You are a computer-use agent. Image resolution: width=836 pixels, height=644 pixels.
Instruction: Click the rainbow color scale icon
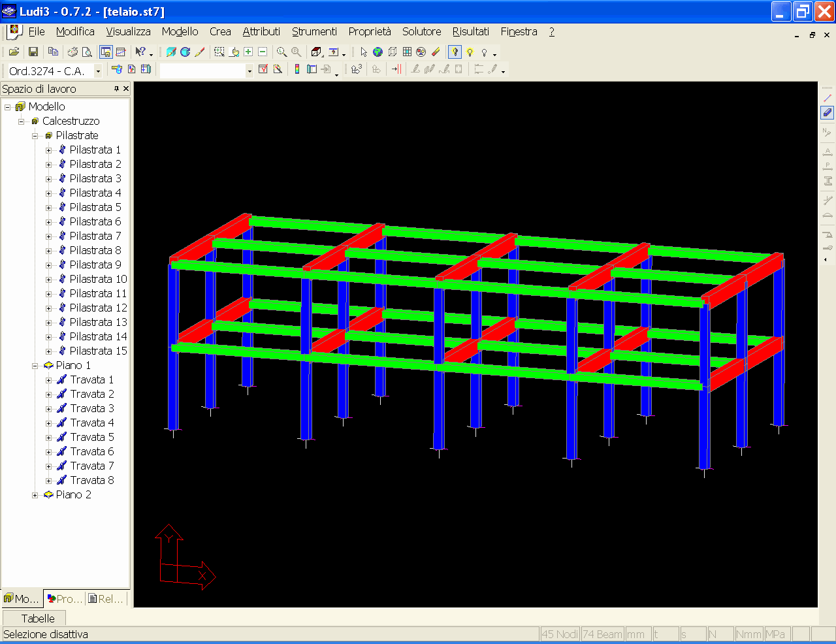(297, 69)
